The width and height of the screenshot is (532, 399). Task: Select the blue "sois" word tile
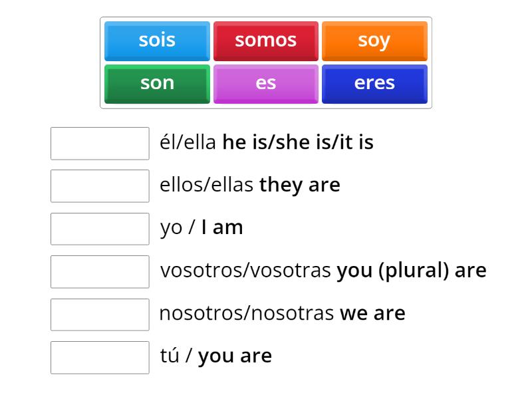(156, 40)
